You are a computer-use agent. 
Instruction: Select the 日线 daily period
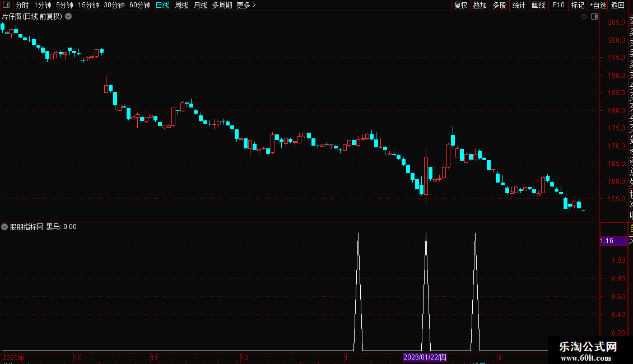(162, 5)
